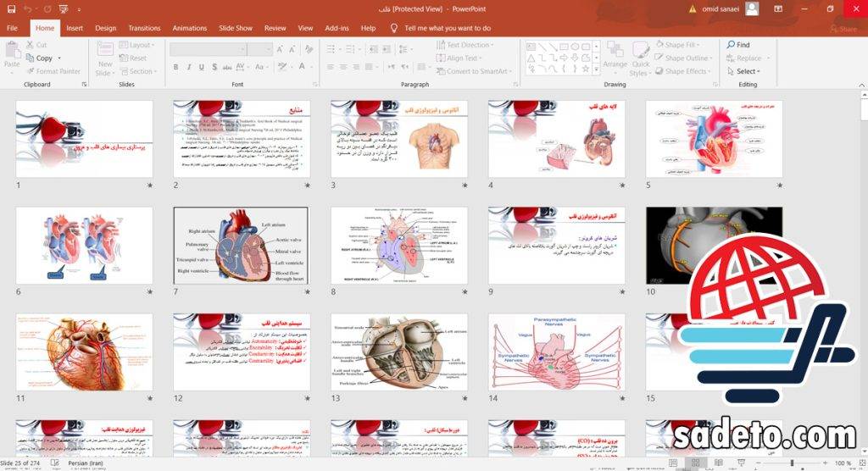The height and width of the screenshot is (471, 868).
Task: Click the Bullets list icon
Action: (331, 49)
